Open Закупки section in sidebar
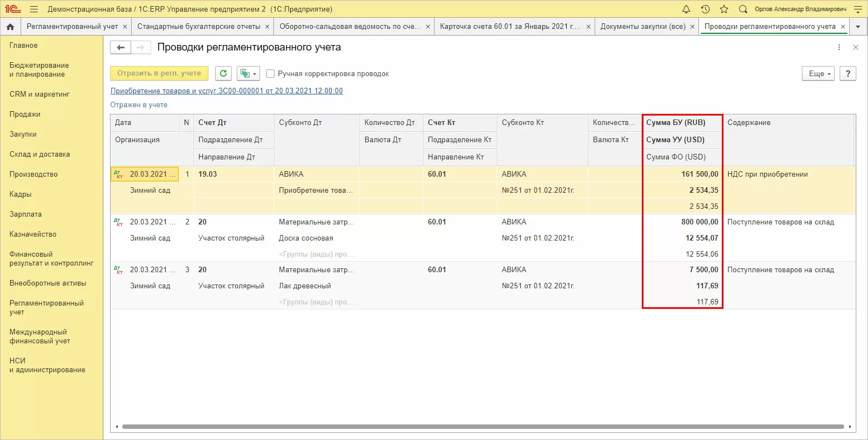Viewport: 868px width, 440px height. point(23,134)
